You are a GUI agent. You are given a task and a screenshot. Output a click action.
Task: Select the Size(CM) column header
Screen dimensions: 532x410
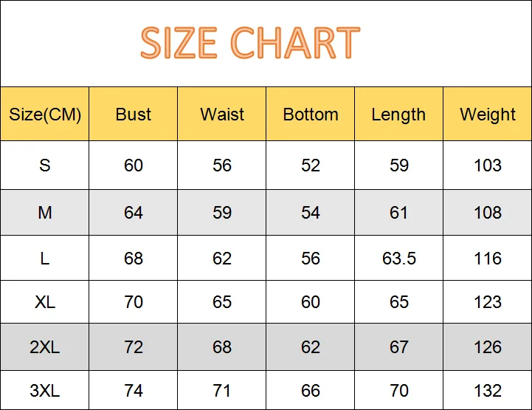click(45, 115)
